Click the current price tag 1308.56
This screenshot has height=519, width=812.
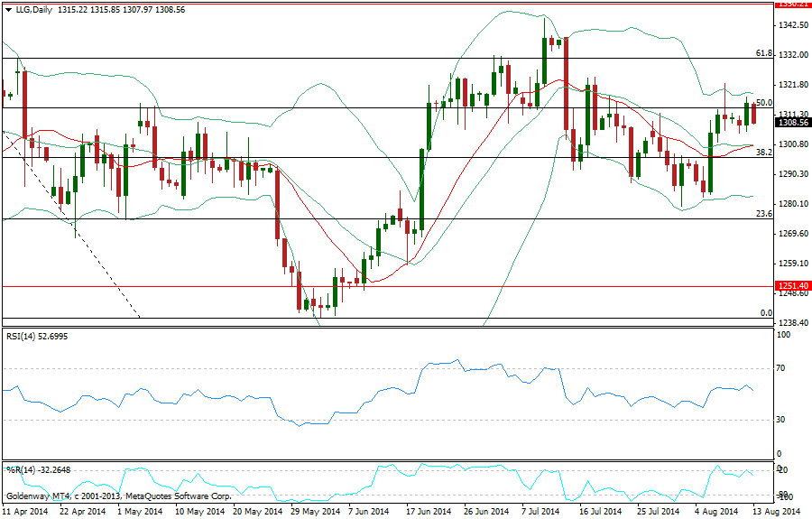click(793, 122)
